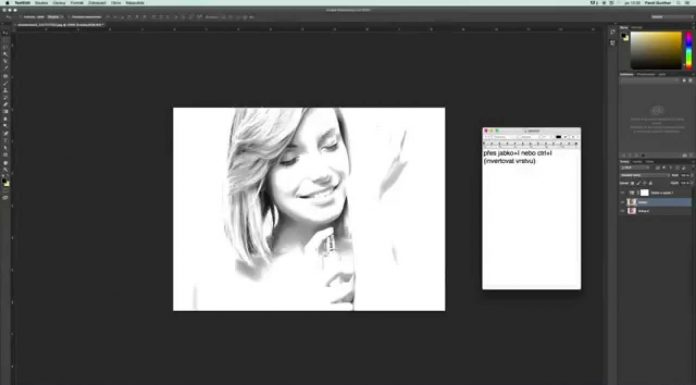Select the Shape tool
Image resolution: width=696 pixels, height=385 pixels.
pos(5,155)
